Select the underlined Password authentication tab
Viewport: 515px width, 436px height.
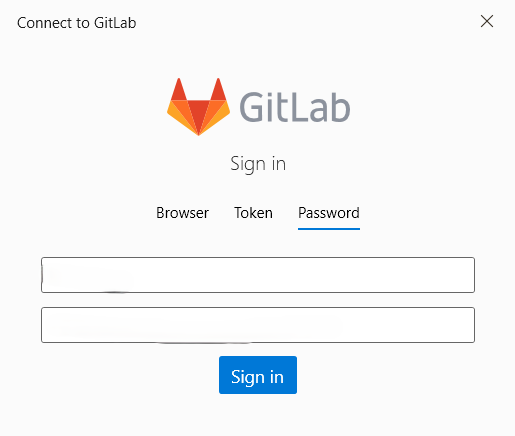pyautogui.click(x=329, y=213)
